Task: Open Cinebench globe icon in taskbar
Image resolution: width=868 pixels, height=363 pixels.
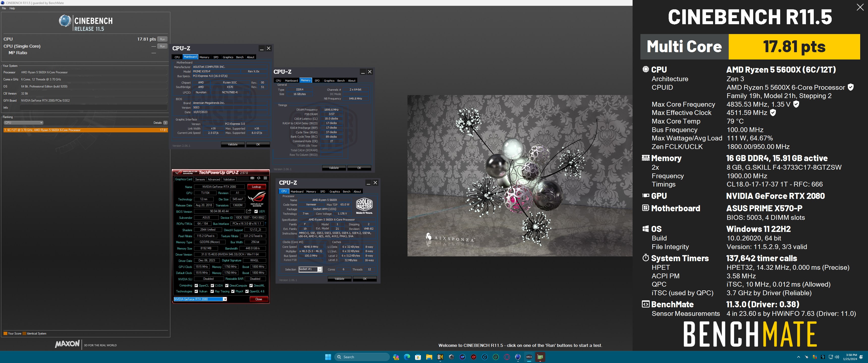Action: [518, 357]
